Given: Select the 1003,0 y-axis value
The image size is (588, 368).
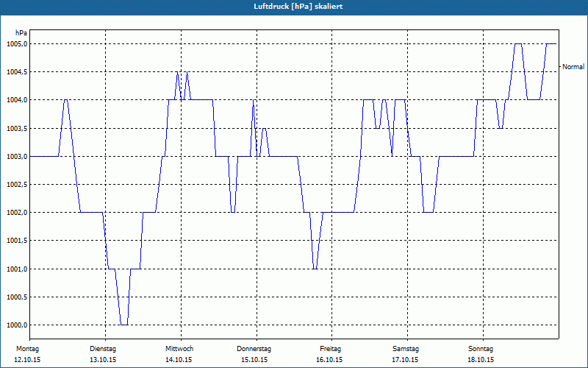Looking at the screenshot, I should pos(17,156).
